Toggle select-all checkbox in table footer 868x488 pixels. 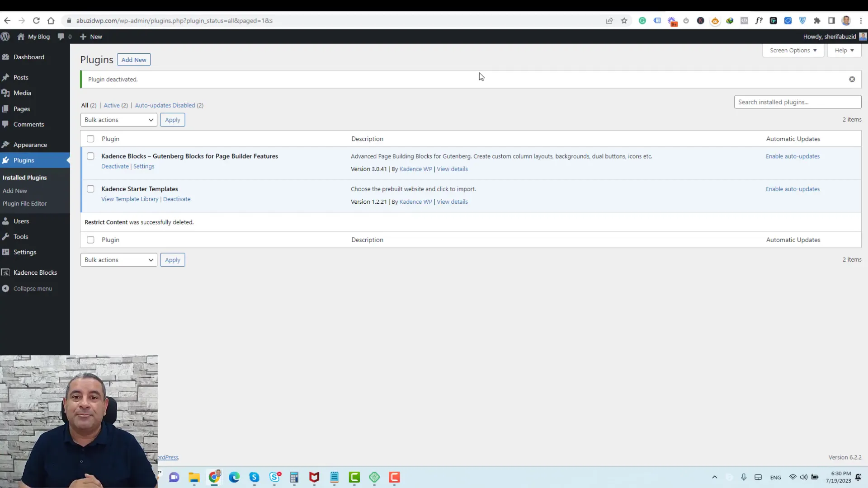(x=90, y=240)
